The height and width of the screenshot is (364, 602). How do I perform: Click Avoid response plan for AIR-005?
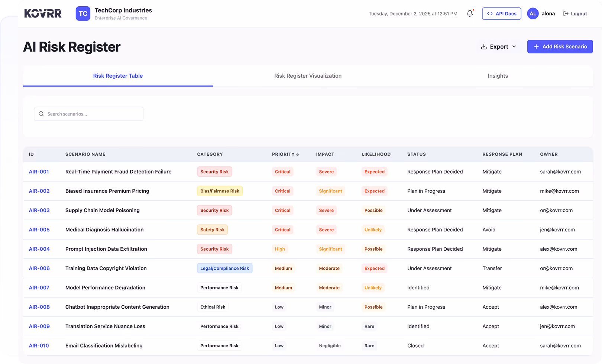coord(489,230)
